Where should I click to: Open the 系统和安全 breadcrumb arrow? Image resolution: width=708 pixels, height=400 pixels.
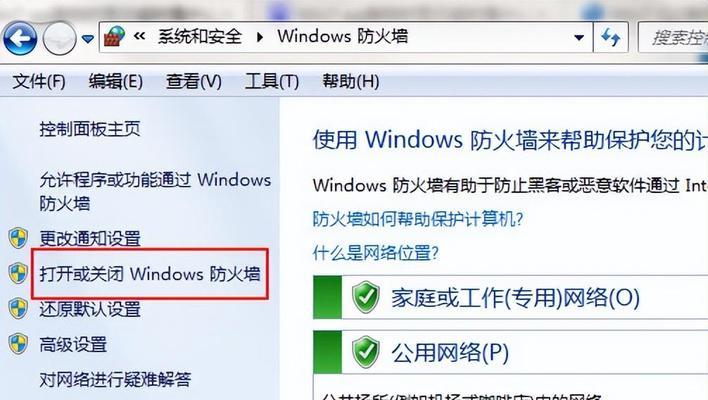(260, 37)
